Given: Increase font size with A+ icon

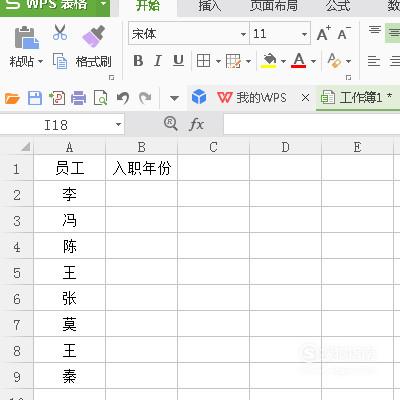Looking at the screenshot, I should point(323,33).
